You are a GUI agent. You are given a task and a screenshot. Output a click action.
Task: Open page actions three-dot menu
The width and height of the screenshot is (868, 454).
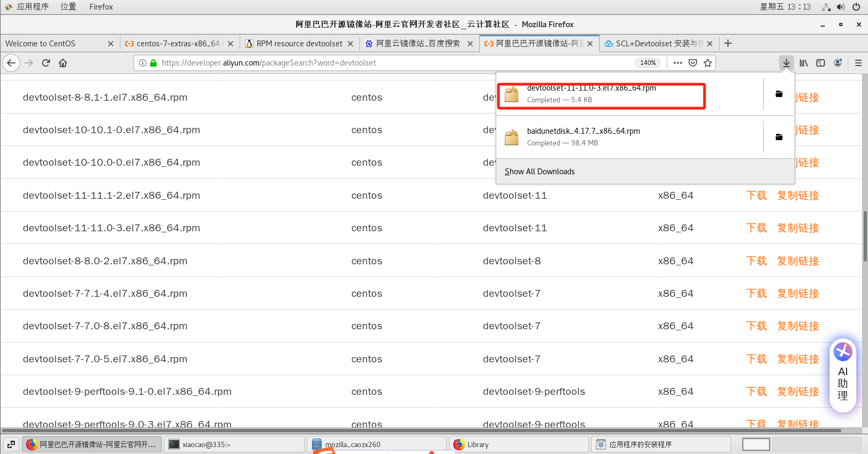click(x=677, y=63)
